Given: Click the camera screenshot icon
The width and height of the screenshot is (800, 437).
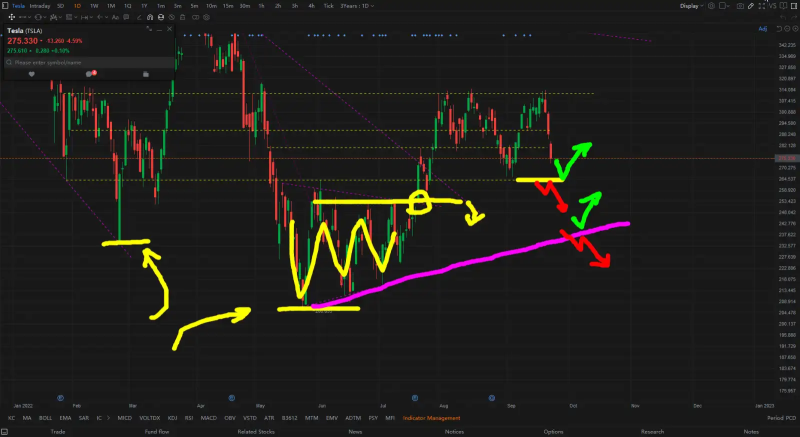Looking at the screenshot, I should click(740, 6).
